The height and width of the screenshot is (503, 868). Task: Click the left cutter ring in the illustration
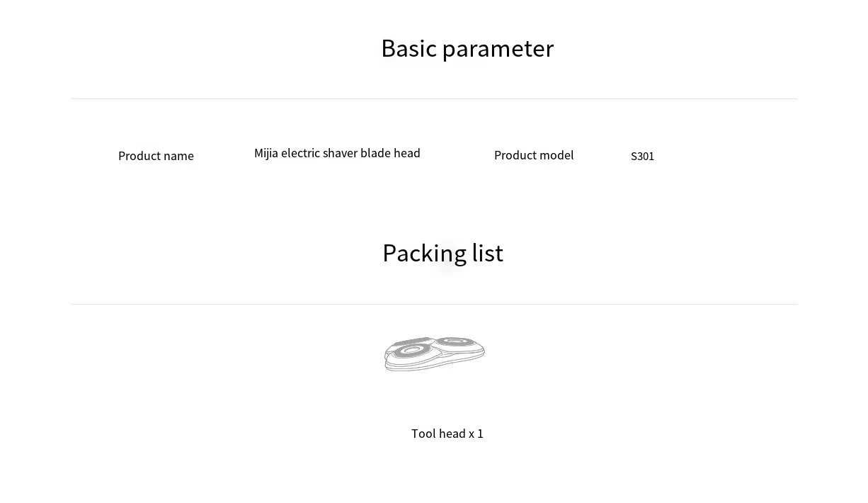(411, 351)
